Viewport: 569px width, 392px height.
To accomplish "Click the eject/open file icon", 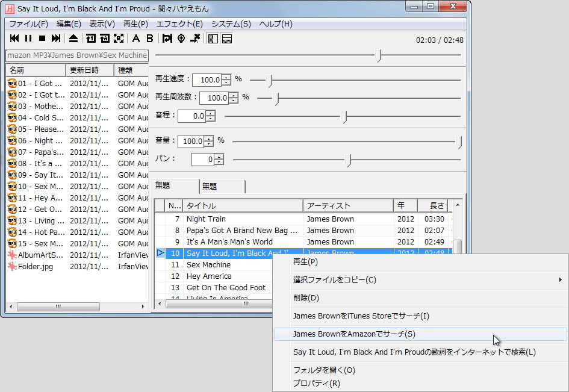I will click(x=73, y=39).
